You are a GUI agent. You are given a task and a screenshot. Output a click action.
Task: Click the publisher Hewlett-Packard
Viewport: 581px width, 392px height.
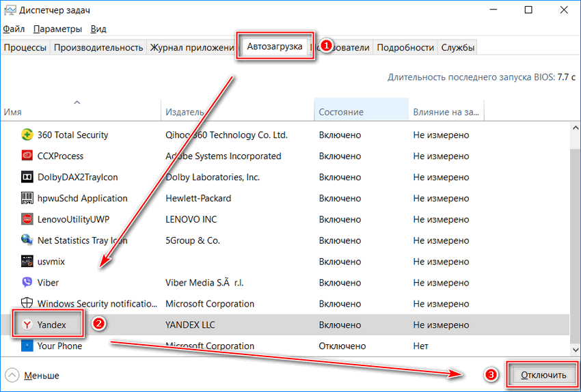click(198, 199)
